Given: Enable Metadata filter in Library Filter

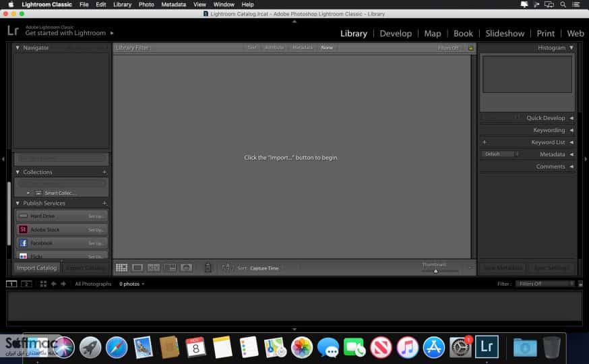Looking at the screenshot, I should click(x=303, y=48).
